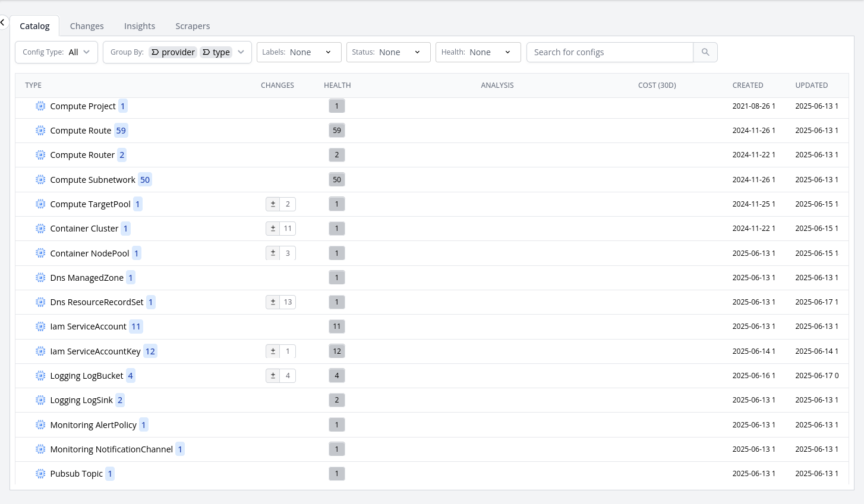Click the Pubsub Topic type icon
This screenshot has height=504, width=864.
coord(40,474)
